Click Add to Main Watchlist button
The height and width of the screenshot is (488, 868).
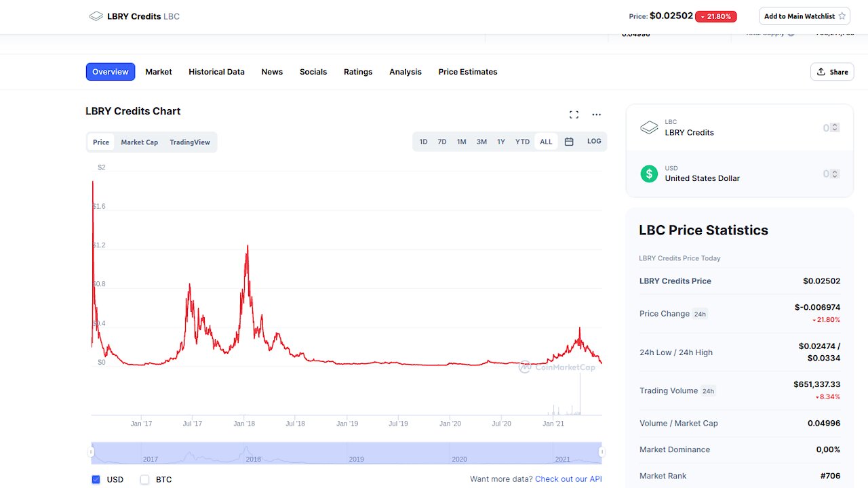804,16
